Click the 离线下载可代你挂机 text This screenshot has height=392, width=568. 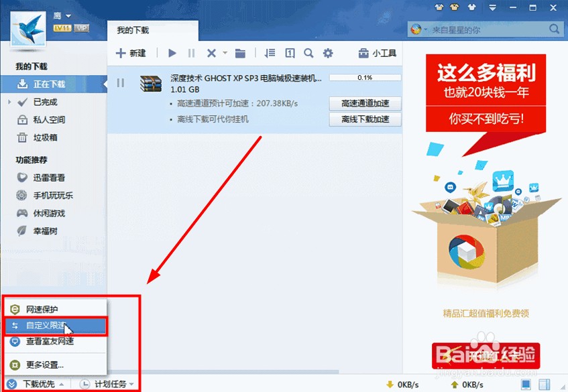(x=213, y=119)
